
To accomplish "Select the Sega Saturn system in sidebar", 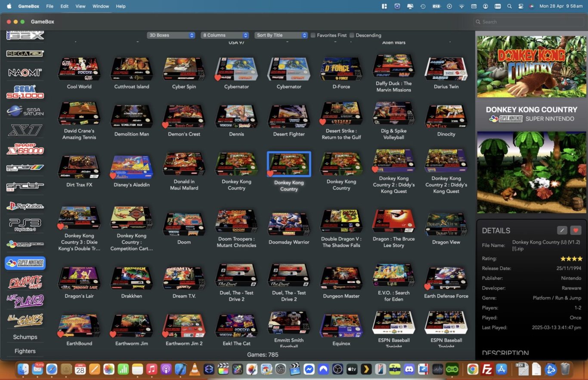I will point(25,111).
